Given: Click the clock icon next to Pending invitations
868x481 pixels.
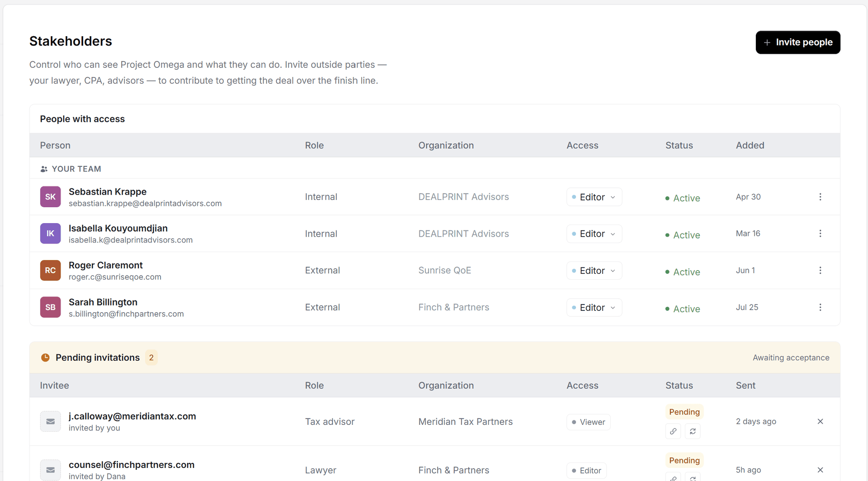Looking at the screenshot, I should pyautogui.click(x=45, y=357).
